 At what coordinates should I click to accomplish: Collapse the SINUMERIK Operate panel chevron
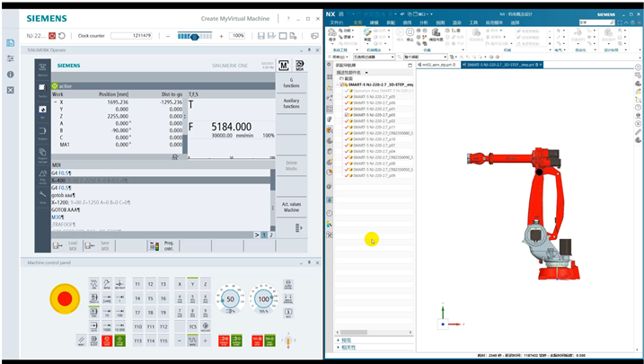tap(302, 50)
